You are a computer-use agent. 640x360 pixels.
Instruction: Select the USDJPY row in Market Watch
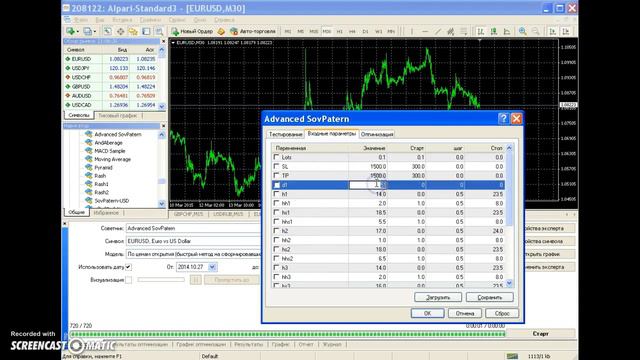(x=110, y=68)
